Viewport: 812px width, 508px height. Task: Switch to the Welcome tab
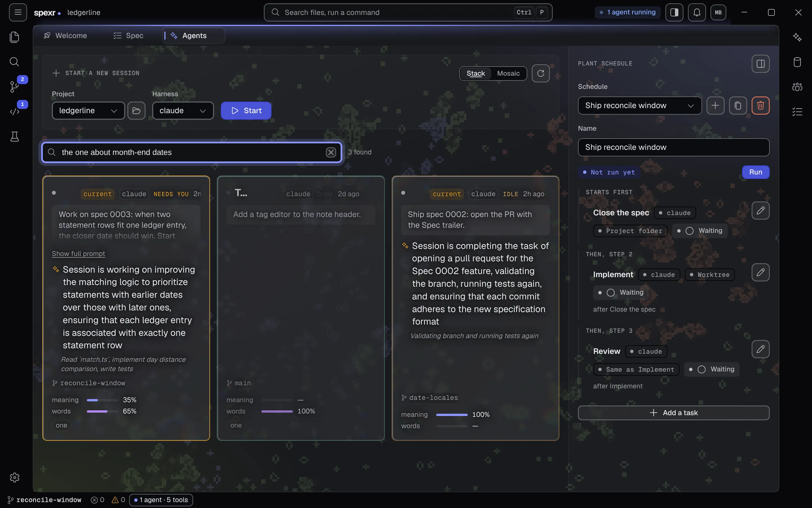[65, 36]
